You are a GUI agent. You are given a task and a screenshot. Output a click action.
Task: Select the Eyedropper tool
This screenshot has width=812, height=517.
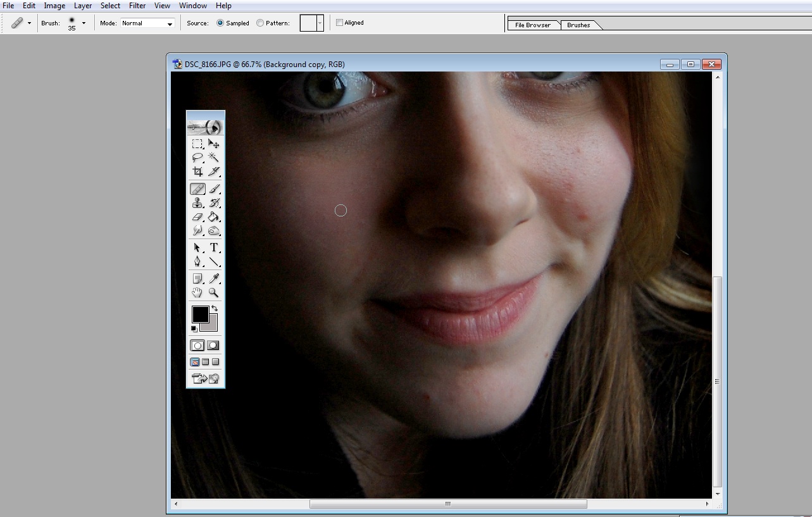point(214,279)
